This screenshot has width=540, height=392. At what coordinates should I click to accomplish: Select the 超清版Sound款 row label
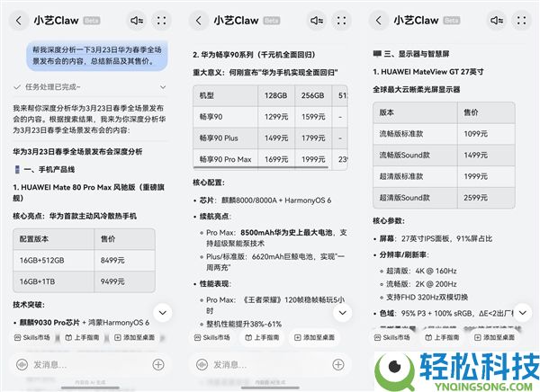415,198
